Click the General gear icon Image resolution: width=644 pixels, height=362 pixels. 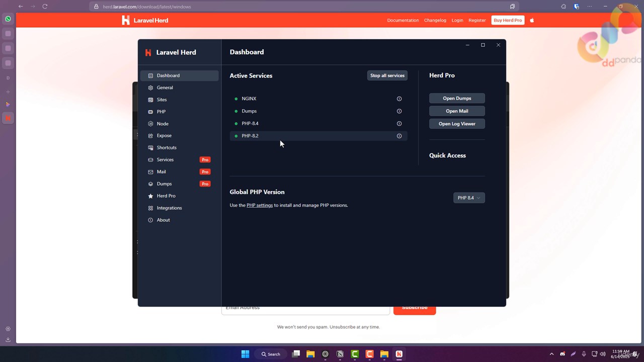(x=150, y=87)
